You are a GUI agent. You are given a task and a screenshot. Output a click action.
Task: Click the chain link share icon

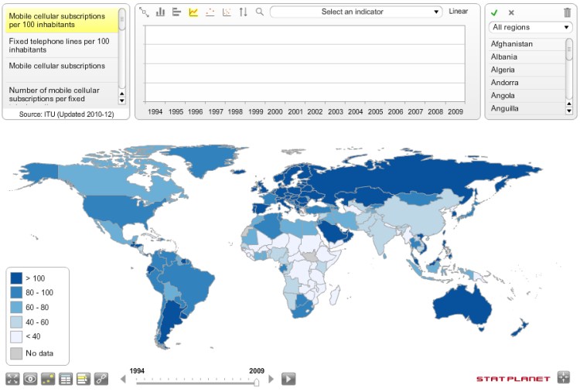101,379
